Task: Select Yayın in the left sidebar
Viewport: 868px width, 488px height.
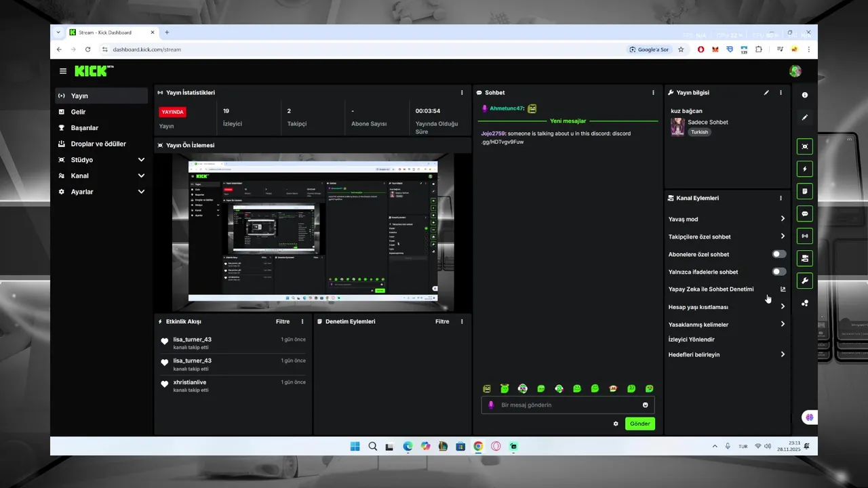Action: [x=102, y=96]
